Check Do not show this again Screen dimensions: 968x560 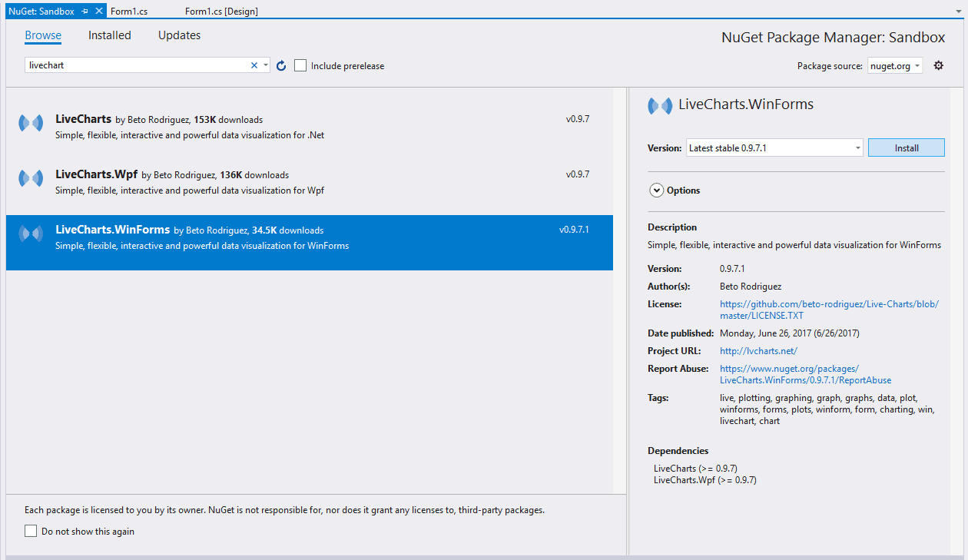pos(30,530)
